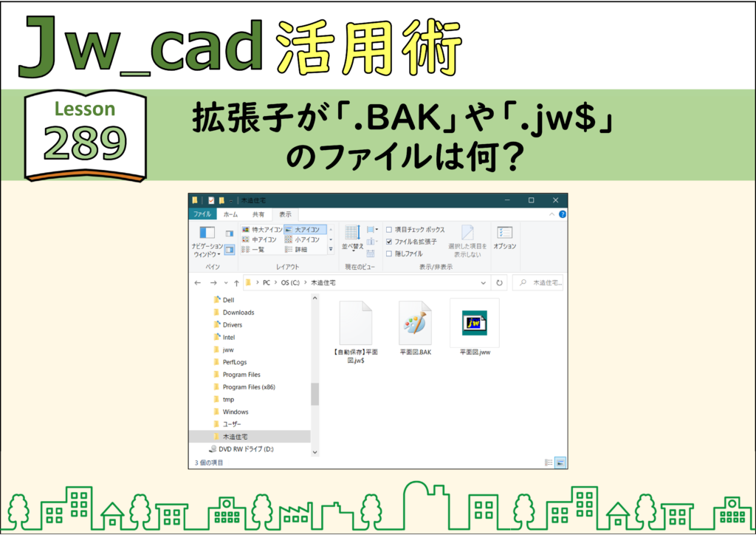Switch layout to 詳細 details view
756x535 pixels.
(297, 250)
